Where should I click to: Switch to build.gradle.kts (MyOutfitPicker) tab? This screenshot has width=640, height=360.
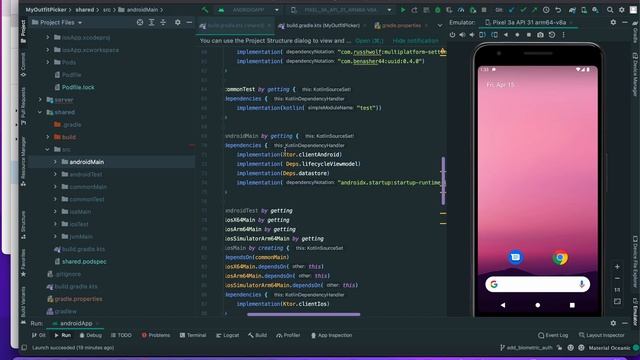point(320,26)
